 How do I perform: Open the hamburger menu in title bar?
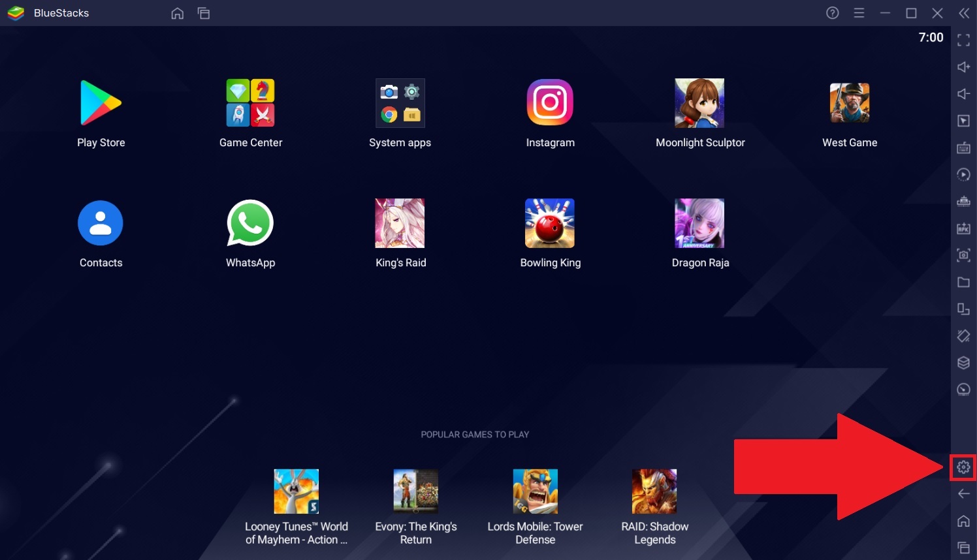pos(859,13)
